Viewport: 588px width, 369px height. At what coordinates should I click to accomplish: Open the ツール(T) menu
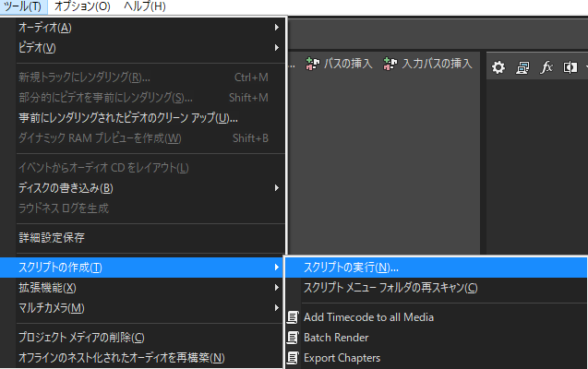point(23,6)
